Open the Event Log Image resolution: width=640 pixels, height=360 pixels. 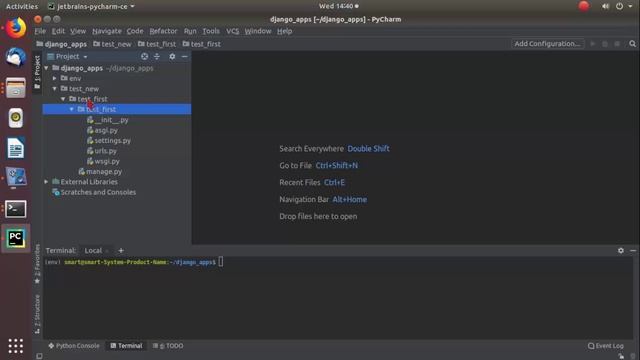click(x=606, y=346)
